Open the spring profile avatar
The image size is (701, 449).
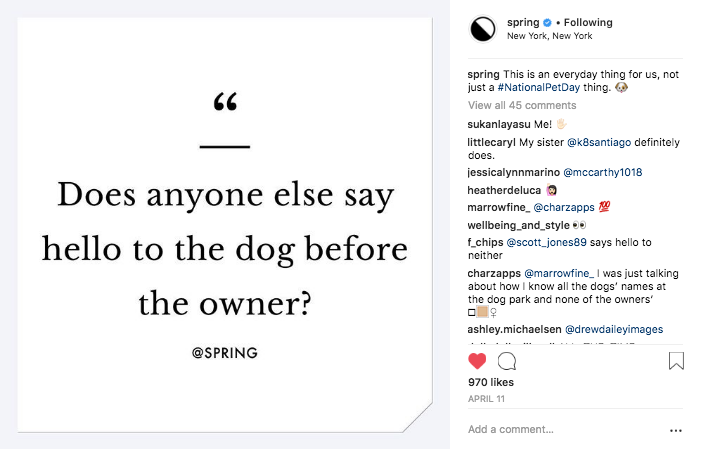pyautogui.click(x=483, y=29)
